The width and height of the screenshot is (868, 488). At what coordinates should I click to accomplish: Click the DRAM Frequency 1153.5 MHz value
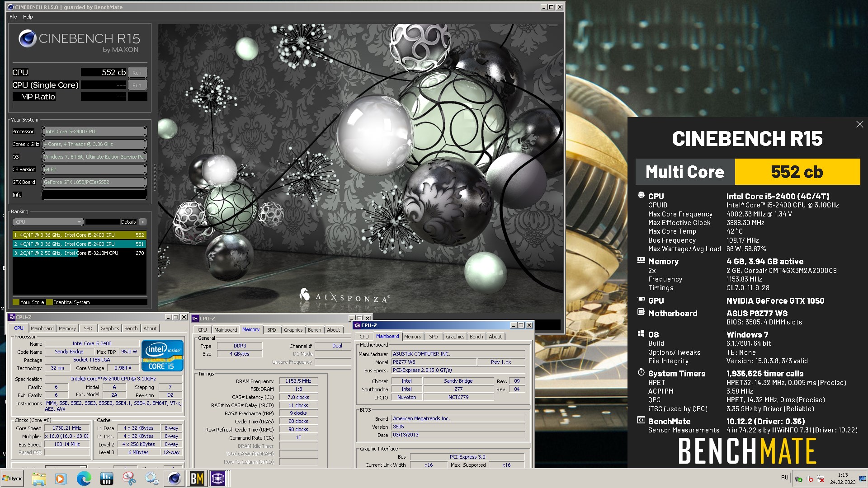298,381
